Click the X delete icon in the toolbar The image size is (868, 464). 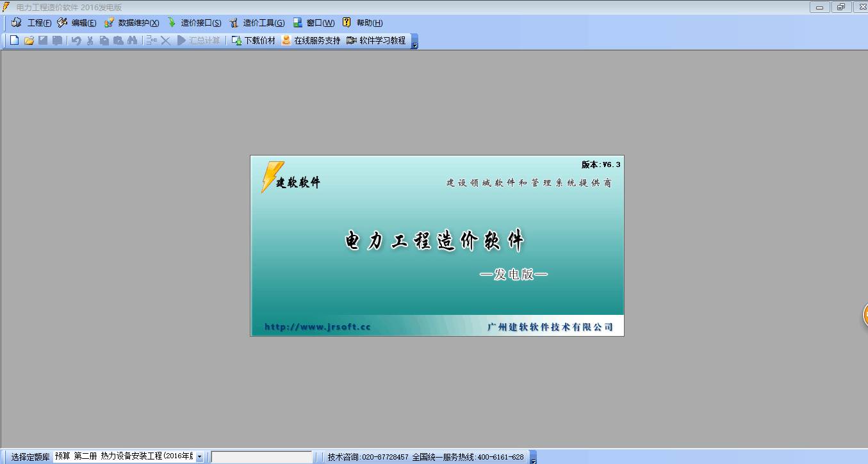click(x=165, y=40)
